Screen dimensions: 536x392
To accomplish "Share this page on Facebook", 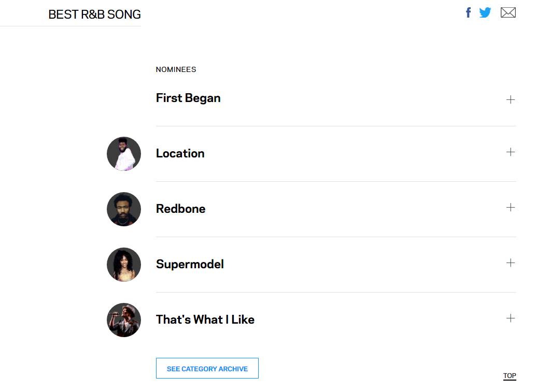I will click(468, 12).
